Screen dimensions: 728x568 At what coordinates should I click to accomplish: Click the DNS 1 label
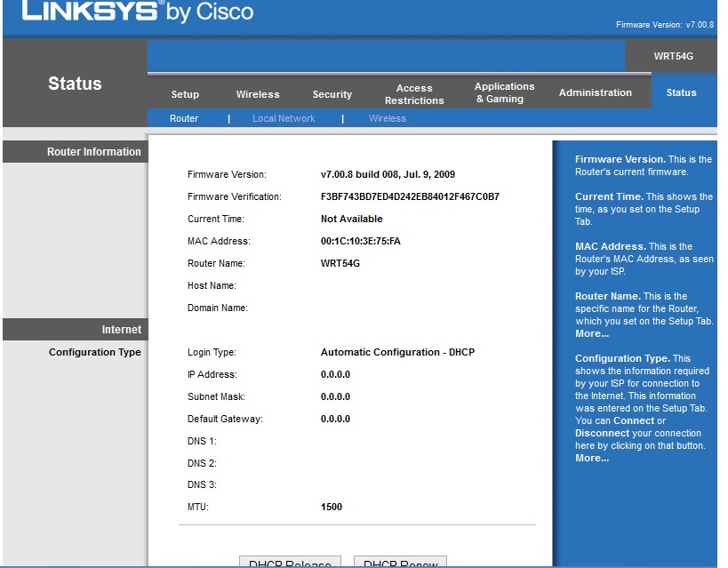pos(202,441)
